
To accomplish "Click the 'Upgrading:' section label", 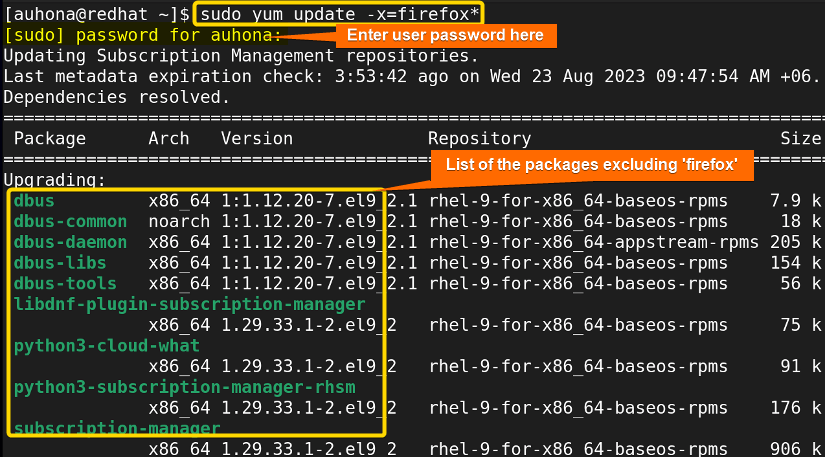I will 55,180.
